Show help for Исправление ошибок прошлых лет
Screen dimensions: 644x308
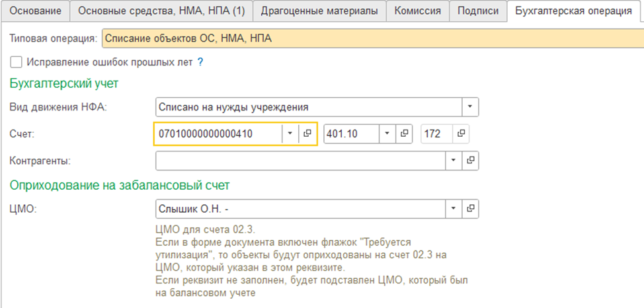[200, 62]
